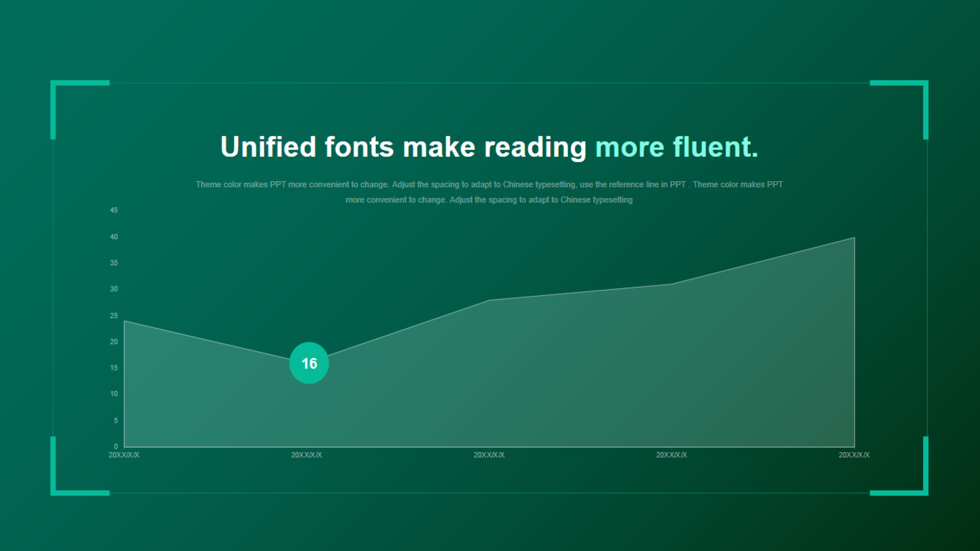Select the subtitle paragraph about theme color
The width and height of the screenshot is (980, 551).
click(489, 192)
